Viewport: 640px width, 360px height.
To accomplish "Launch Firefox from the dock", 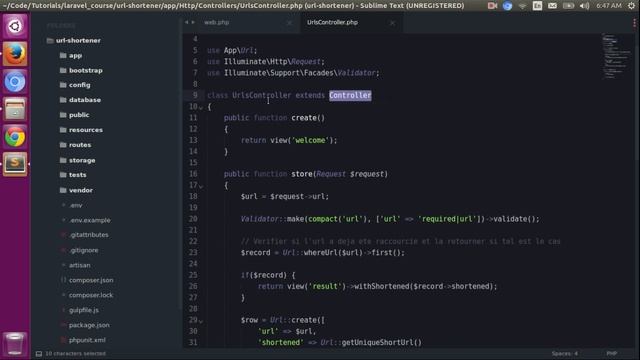I will point(15,53).
